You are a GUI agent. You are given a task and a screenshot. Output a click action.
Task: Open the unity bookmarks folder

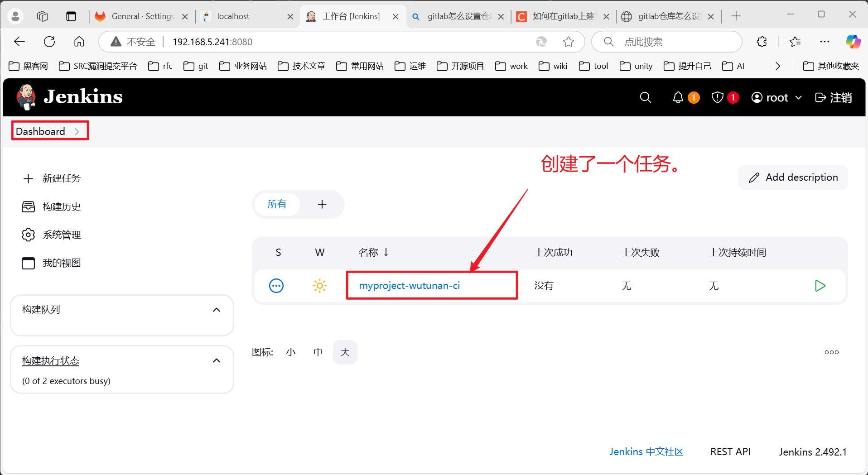coord(636,66)
